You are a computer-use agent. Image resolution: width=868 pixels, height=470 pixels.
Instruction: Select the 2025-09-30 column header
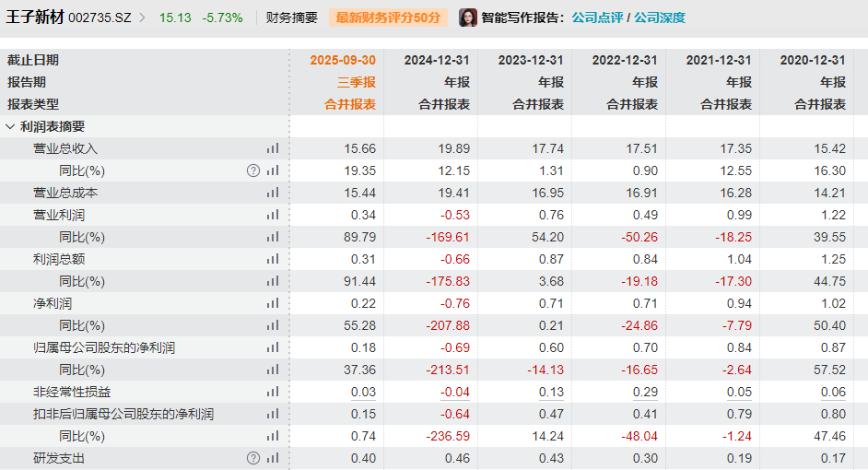pyautogui.click(x=343, y=60)
